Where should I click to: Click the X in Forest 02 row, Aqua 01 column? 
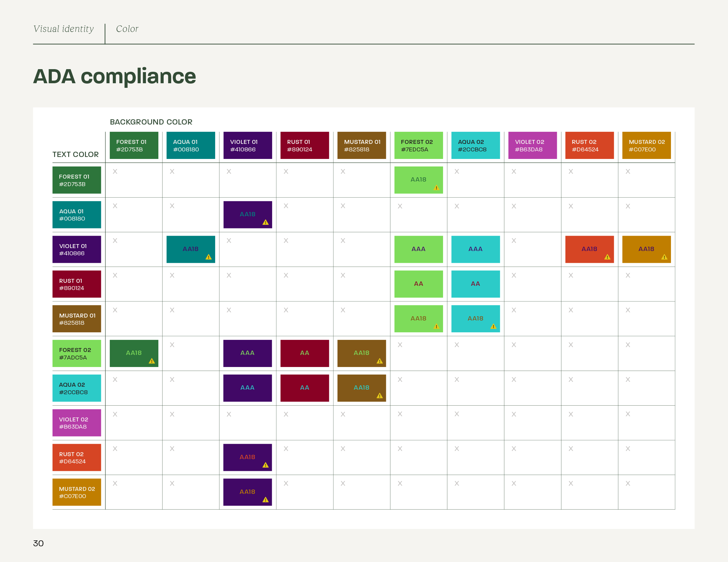tap(172, 345)
